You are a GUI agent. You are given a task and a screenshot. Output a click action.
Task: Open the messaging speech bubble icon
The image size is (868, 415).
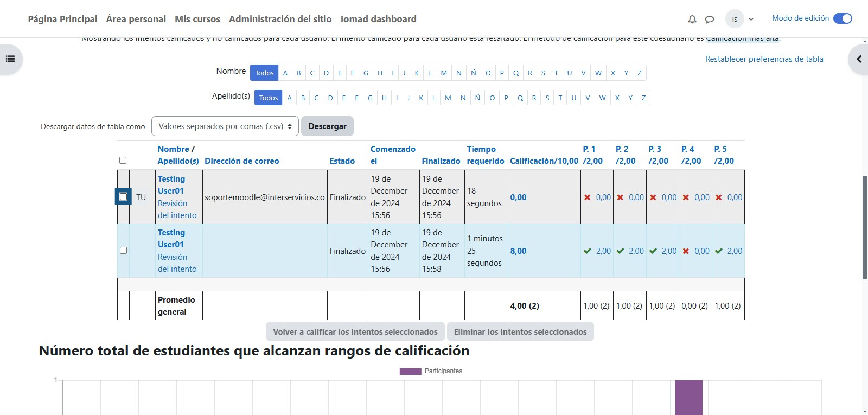(x=709, y=19)
